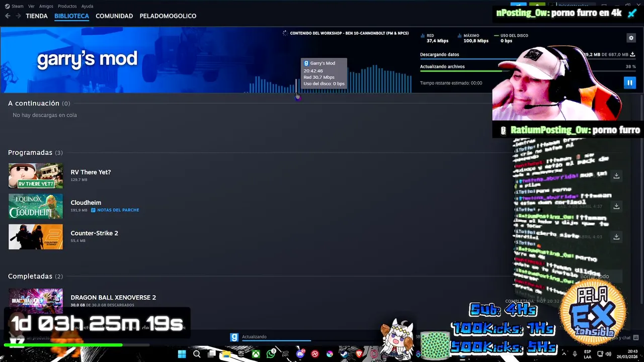Open the ESP LAA language indicator
This screenshot has width=644, height=362.
coord(588,354)
